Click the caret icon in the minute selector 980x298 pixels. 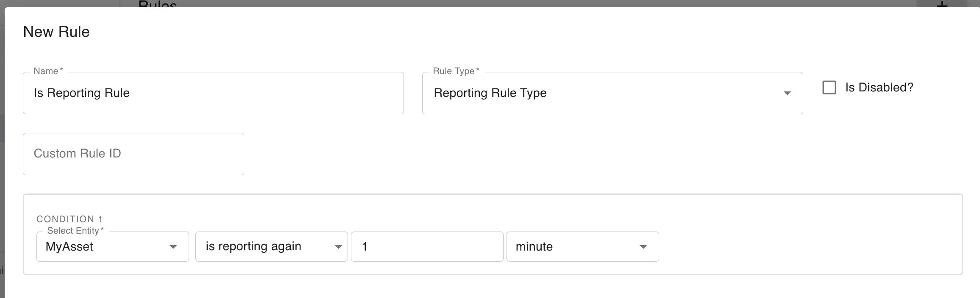tap(643, 247)
